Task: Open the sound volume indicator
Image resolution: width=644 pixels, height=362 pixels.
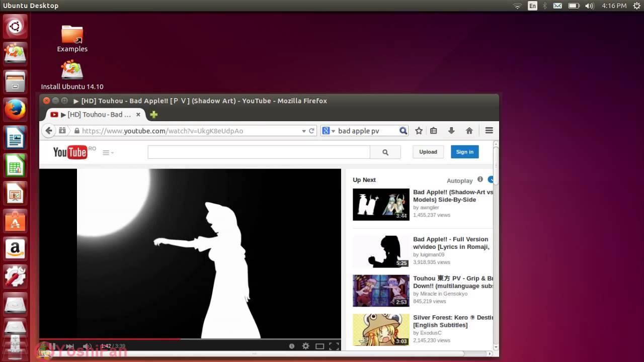Action: click(x=590, y=6)
